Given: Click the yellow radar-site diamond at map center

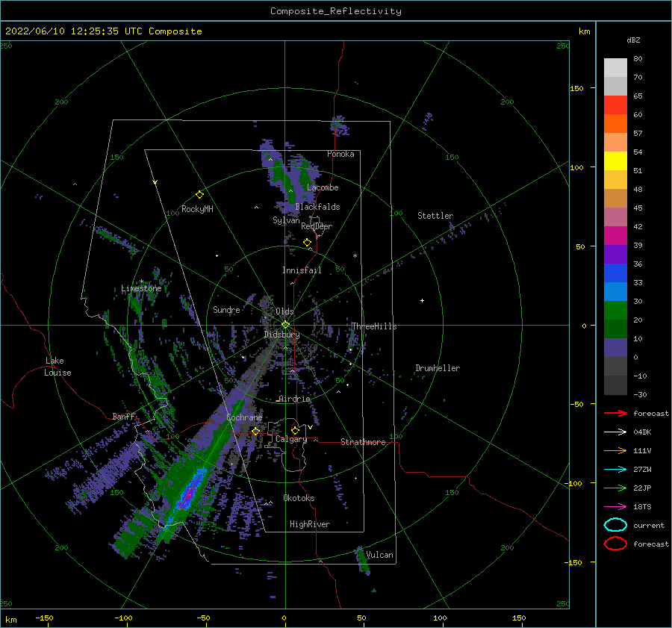Looking at the screenshot, I should tap(285, 325).
